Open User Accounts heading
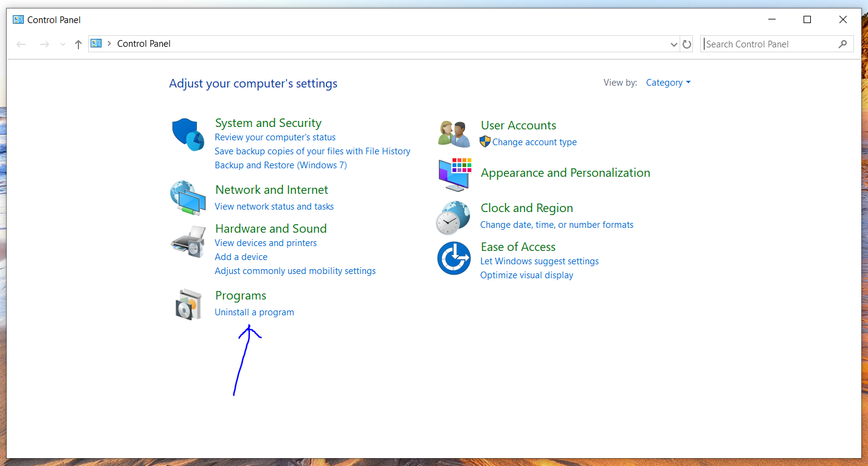The width and height of the screenshot is (868, 466). (518, 125)
